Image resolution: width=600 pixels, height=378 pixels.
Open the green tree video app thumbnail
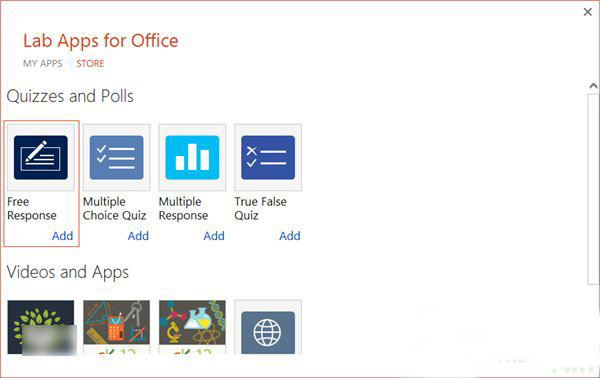[41, 327]
